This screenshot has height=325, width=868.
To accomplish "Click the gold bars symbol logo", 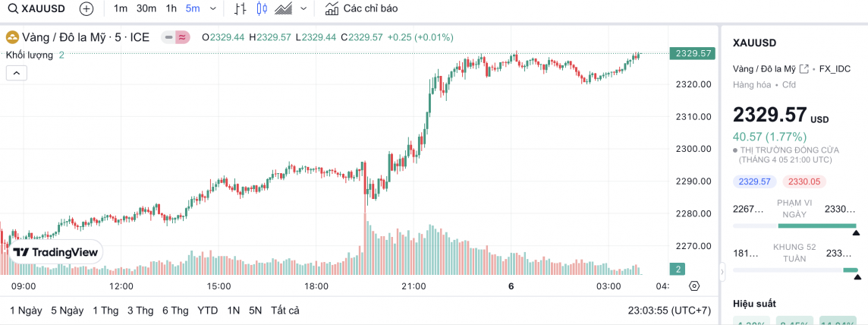I will coord(12,37).
